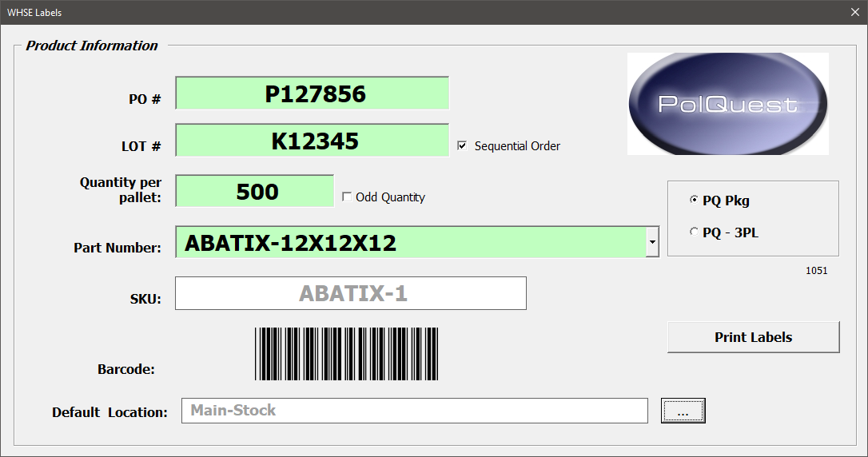Screen dimensions: 868x457
Task: Click the 1051 number label
Action: (x=816, y=271)
